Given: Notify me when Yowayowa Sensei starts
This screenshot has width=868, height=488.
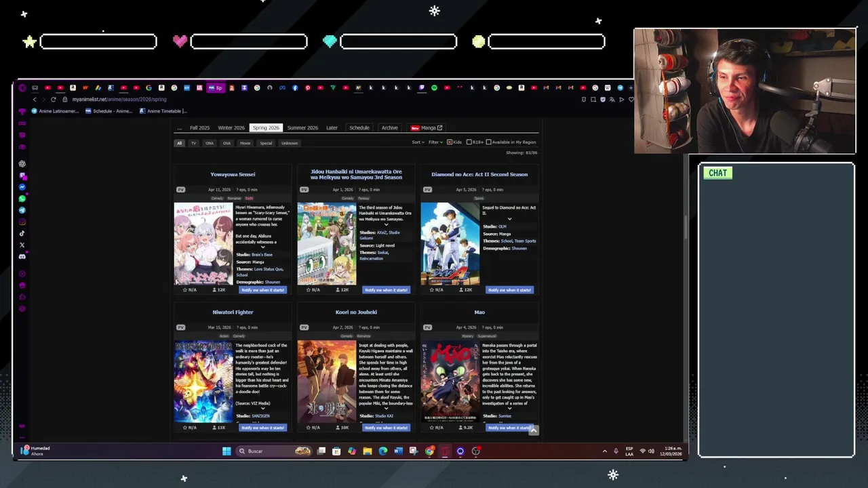Looking at the screenshot, I should click(x=263, y=290).
